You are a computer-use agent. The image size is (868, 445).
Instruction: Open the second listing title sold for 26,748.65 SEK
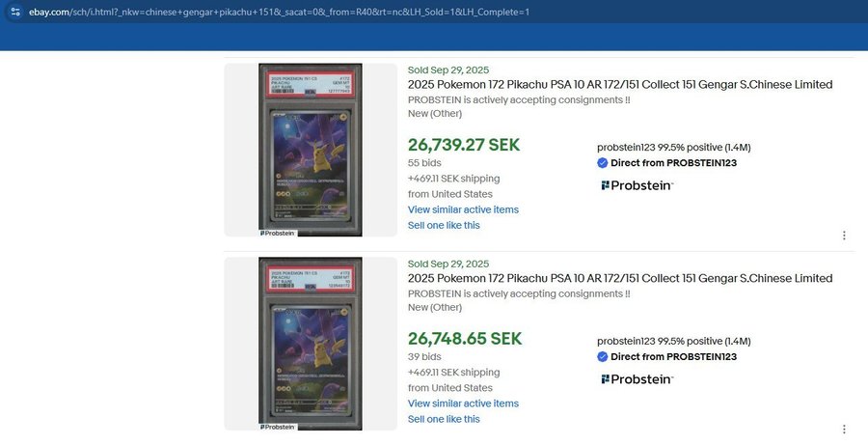tap(619, 279)
